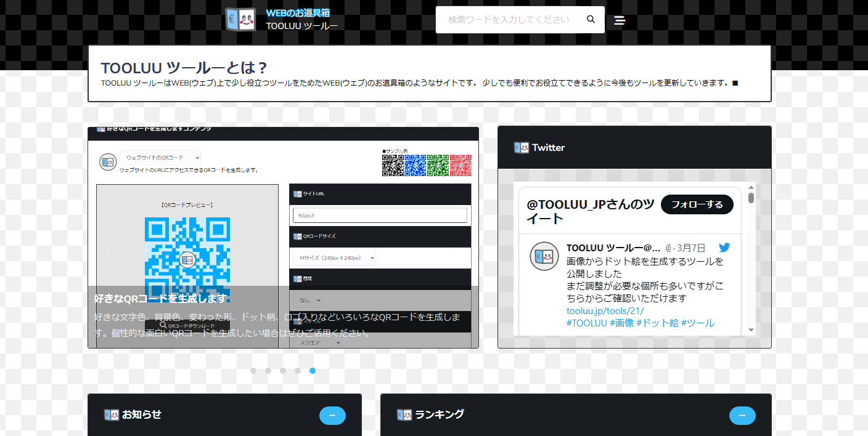
Task: Click the tweet text 画像からドット絵を生成するツールを
Action: 645,261
